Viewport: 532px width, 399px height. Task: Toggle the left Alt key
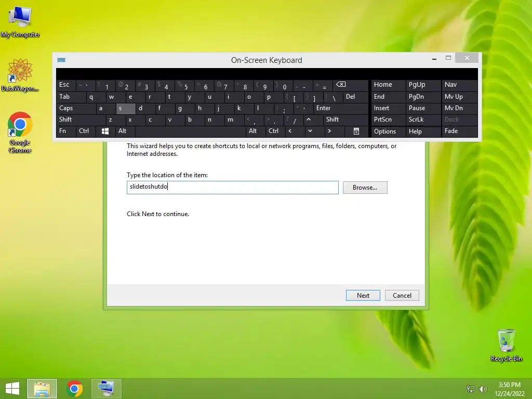tap(125, 131)
